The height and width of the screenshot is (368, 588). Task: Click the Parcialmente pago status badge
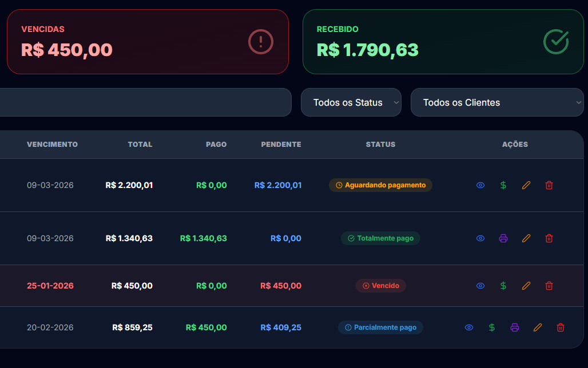coord(380,327)
